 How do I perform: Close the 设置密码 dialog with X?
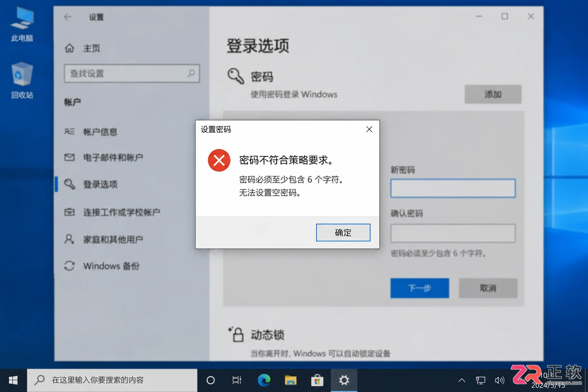369,129
